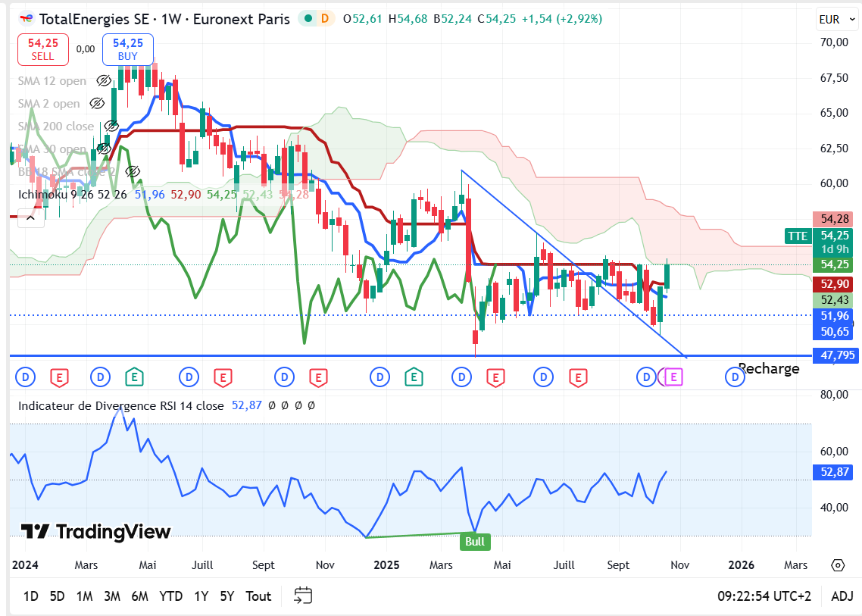Viewport: 862px width, 616px height.
Task: Show the hidden SMA 12 open indicator
Action: click(105, 80)
